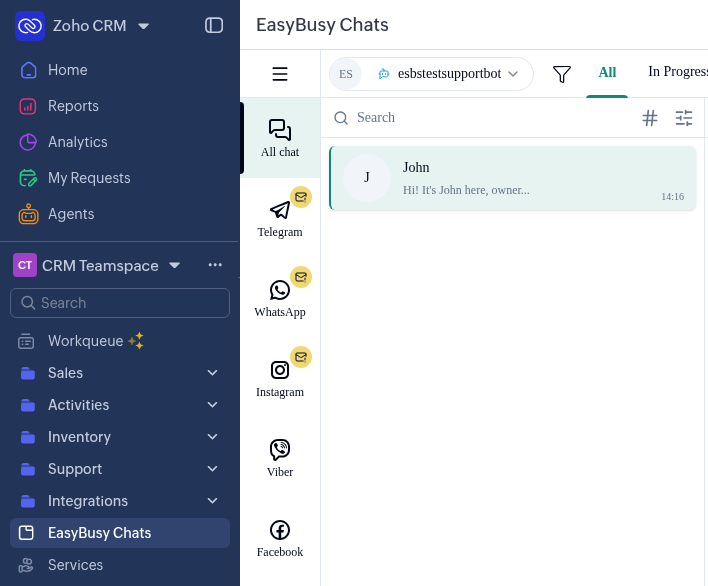708x586 pixels.
Task: Collapse the sidebar with the panel toggle icon
Action: click(214, 25)
